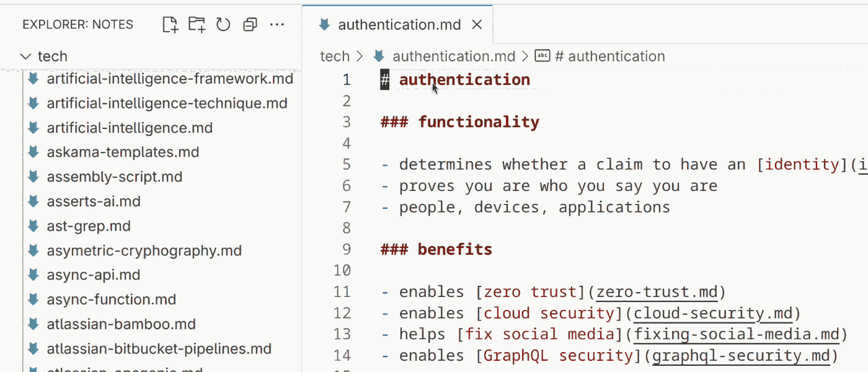Click the 'GraphQL security' link text on line 14
868x372 pixels.
(558, 355)
